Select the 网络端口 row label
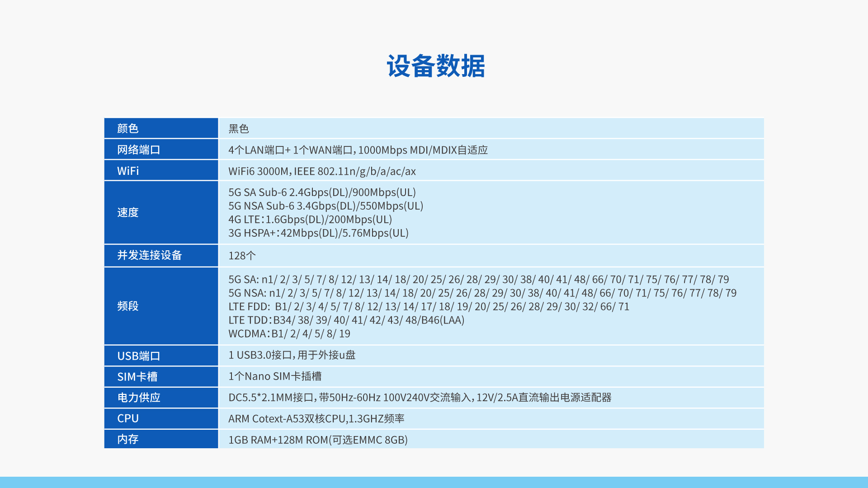Image resolution: width=868 pixels, height=488 pixels. [x=138, y=150]
